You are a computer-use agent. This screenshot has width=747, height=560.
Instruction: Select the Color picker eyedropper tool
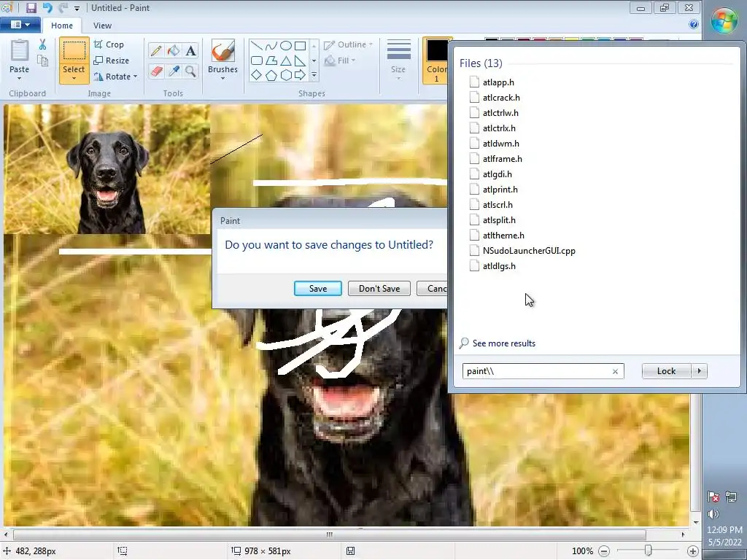click(x=174, y=71)
